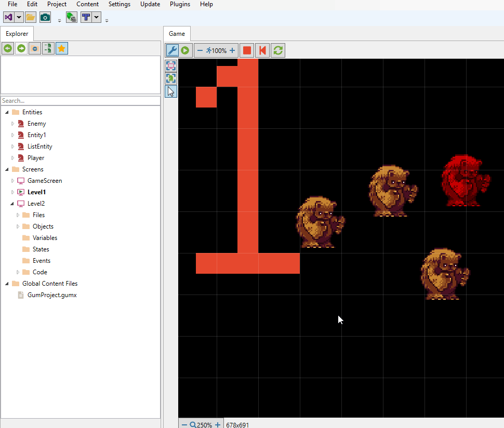The image size is (504, 428).
Task: Restart screen with red skip-back icon
Action: 262,50
